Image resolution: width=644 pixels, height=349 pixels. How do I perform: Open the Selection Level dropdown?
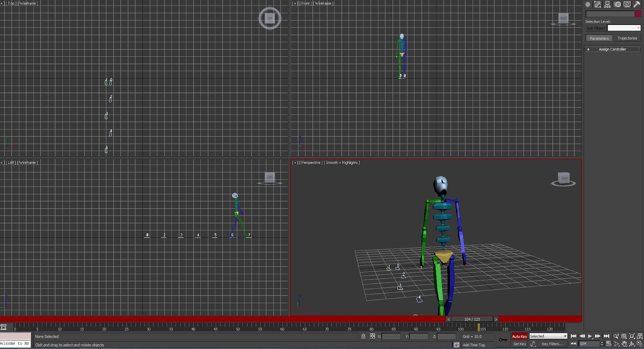[x=624, y=28]
